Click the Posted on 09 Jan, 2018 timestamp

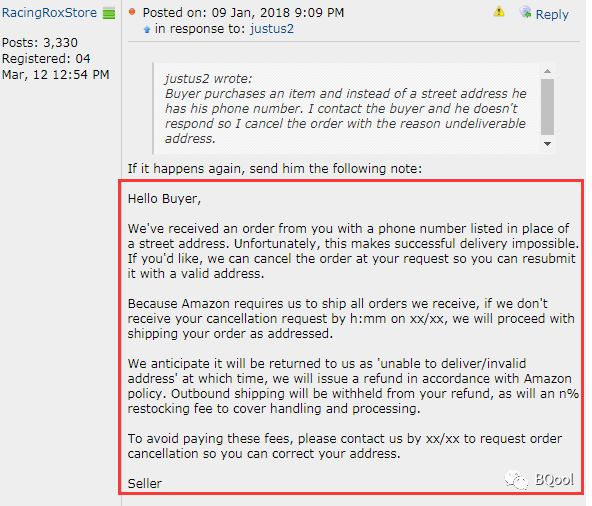[244, 12]
